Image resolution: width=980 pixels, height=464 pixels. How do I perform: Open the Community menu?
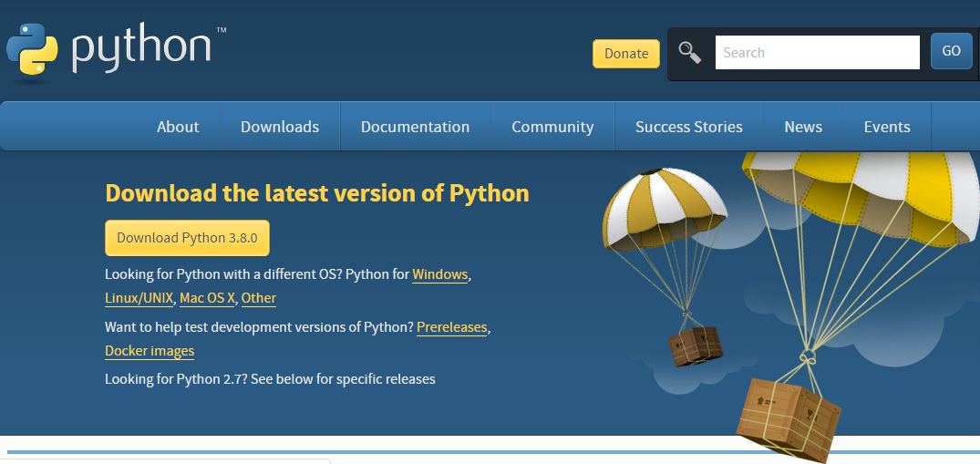click(x=552, y=127)
